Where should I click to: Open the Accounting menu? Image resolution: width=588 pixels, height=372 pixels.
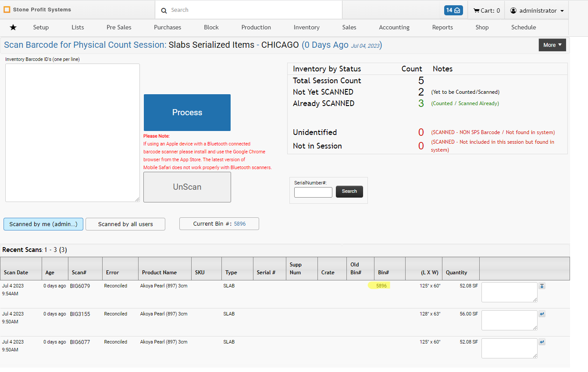click(x=394, y=27)
